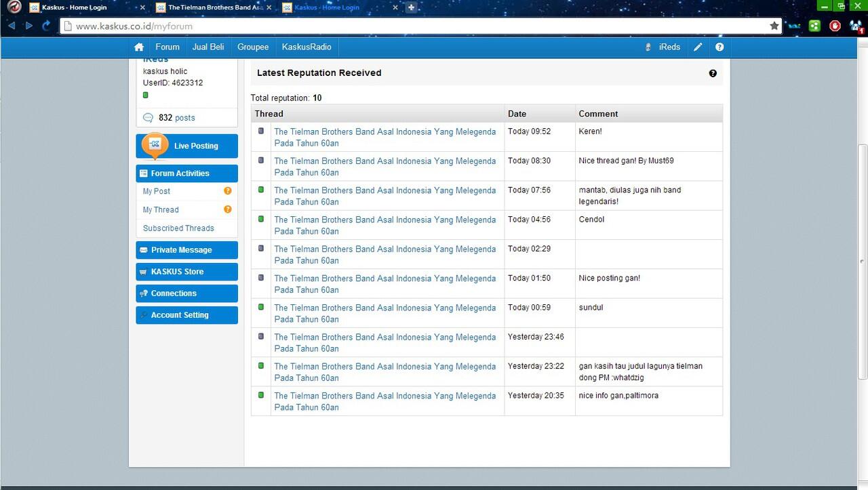Open the thread link dated Yesterday 23:22
Image resolution: width=868 pixels, height=490 pixels.
[x=384, y=371]
